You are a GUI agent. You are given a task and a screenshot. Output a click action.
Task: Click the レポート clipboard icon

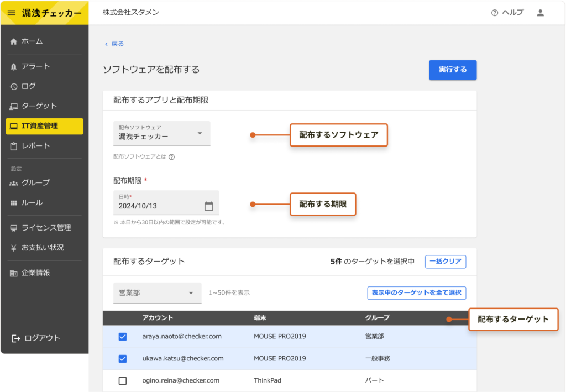coord(14,146)
